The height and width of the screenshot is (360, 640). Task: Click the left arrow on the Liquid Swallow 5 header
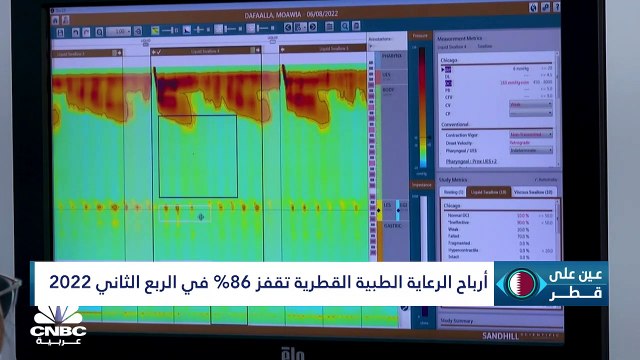click(282, 50)
